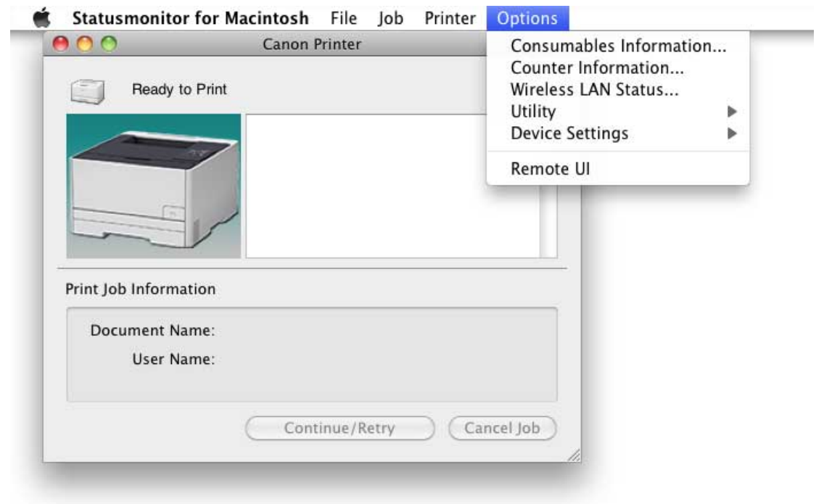Open the Job menu
The image size is (824, 504).
click(390, 18)
